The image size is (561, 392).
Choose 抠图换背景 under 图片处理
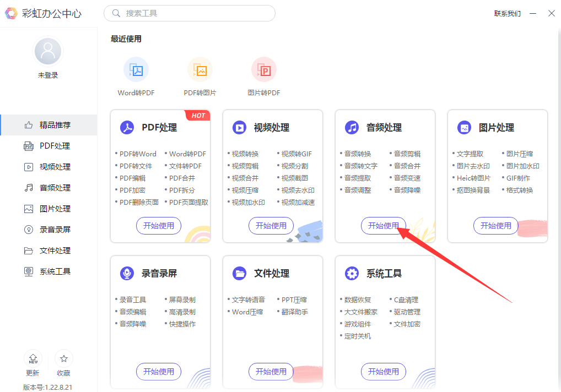[x=473, y=190]
